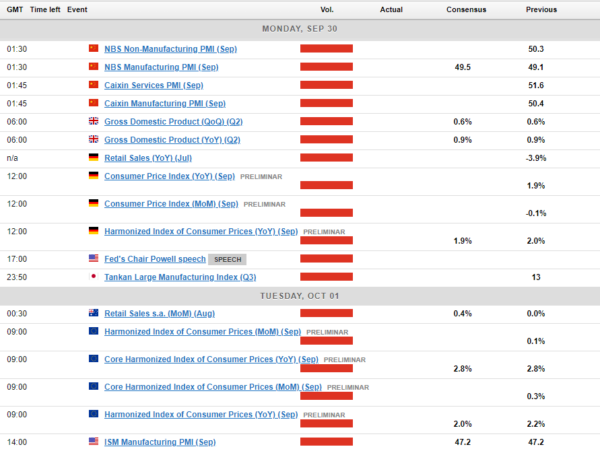Click the Tuesday, Oct 01 date separator row
The height and width of the screenshot is (451, 600).
[300, 295]
